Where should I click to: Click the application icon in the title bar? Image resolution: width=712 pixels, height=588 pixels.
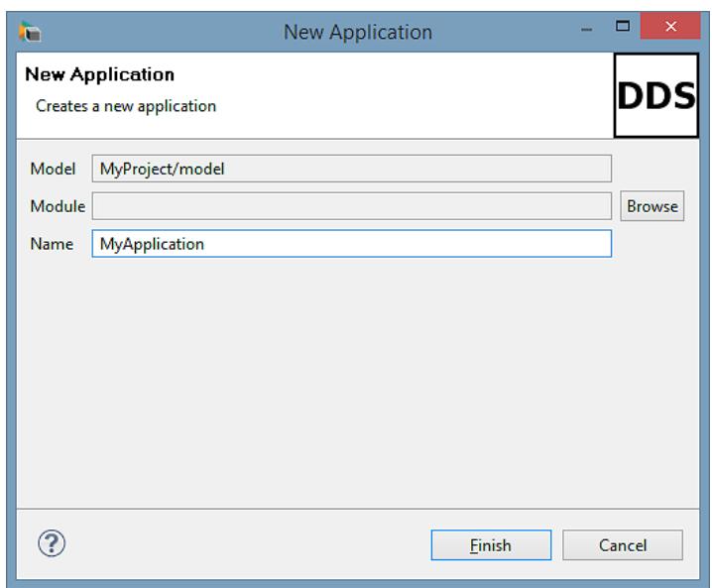click(30, 32)
